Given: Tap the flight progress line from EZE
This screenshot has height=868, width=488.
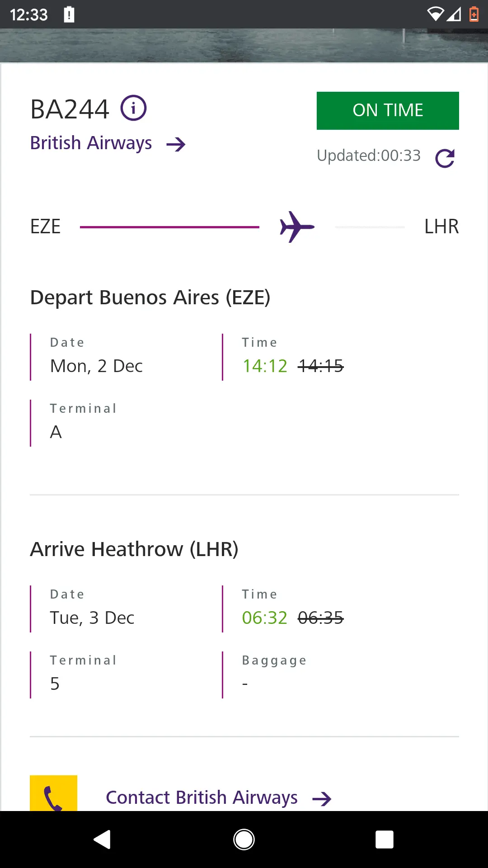Looking at the screenshot, I should [169, 227].
